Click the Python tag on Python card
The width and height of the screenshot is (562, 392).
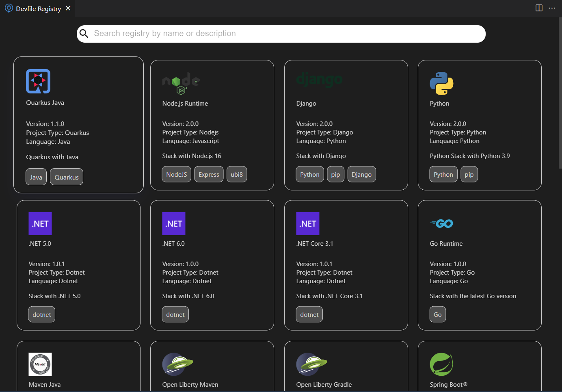point(443,174)
